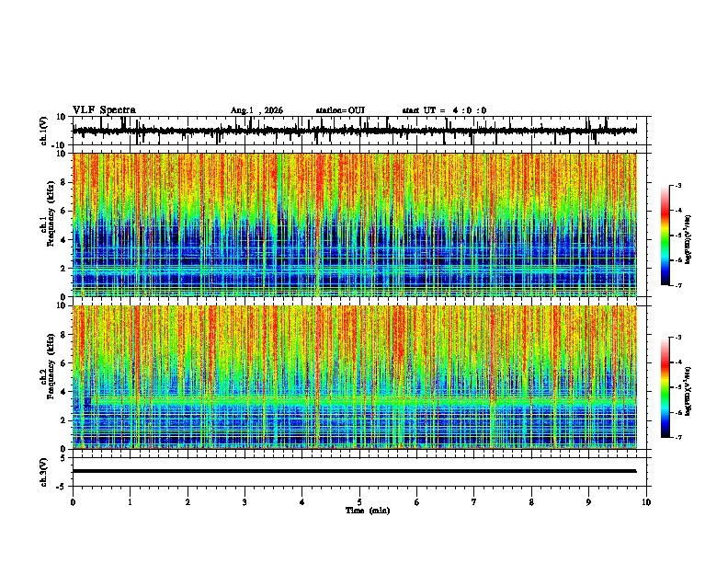Click the ch.2 spectrogram color scale bar
Image resolution: width=728 pixels, height=563 pixels.
pos(665,387)
